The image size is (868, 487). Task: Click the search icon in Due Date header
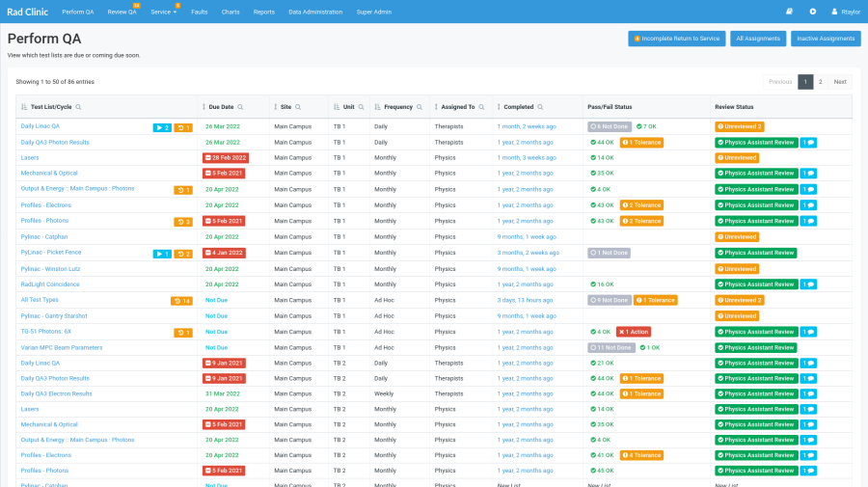point(240,107)
